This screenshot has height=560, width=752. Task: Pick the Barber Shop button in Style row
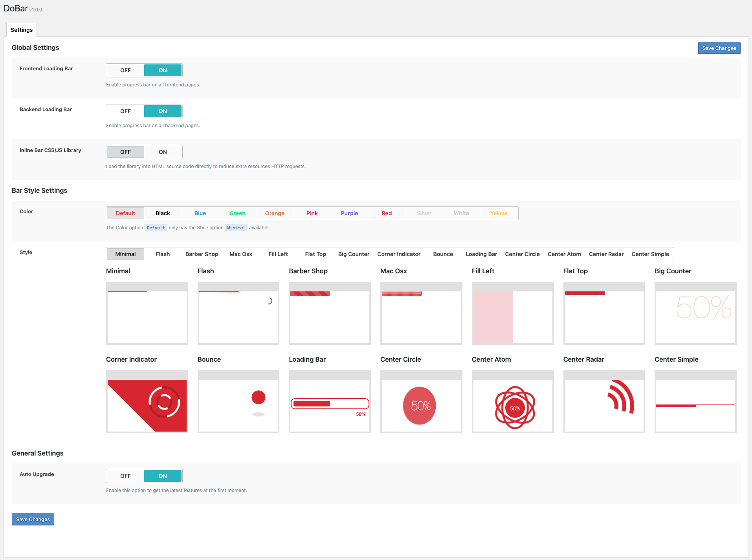point(202,254)
